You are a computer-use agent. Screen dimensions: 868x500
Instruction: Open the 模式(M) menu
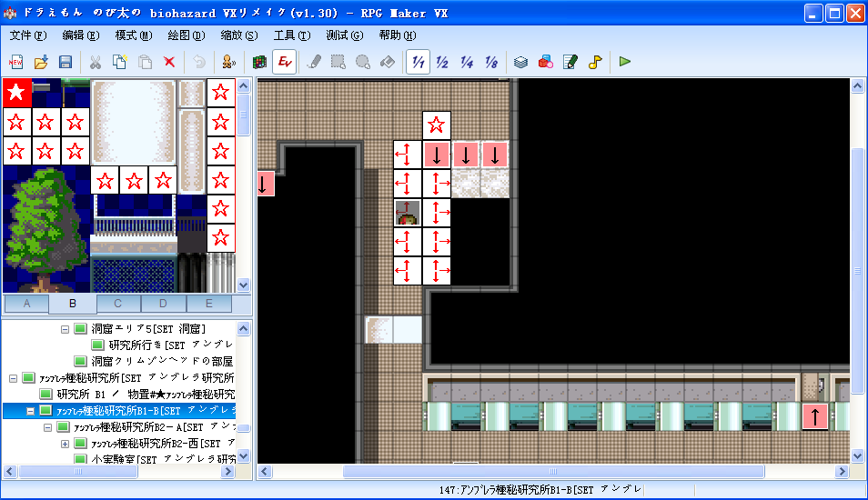[x=134, y=35]
